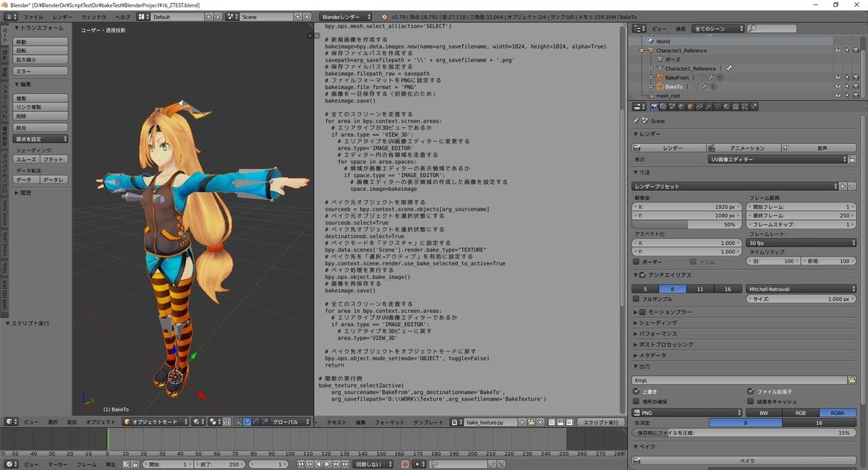Open the world properties tab icon
This screenshot has width=868, height=470.
point(681,106)
